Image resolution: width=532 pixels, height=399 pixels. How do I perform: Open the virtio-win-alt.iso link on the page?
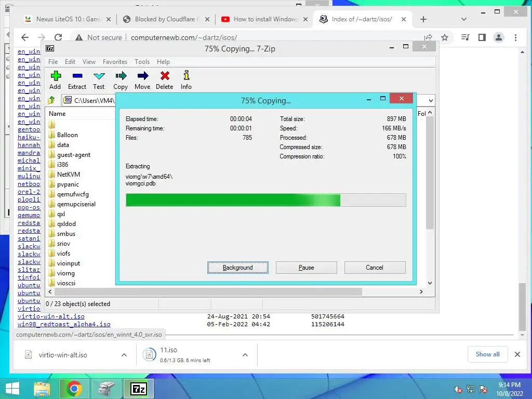[51, 316]
